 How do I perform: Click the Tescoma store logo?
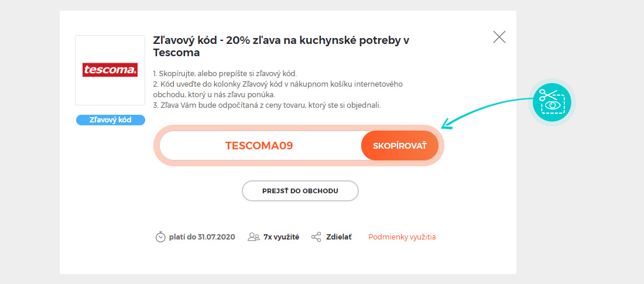point(110,70)
